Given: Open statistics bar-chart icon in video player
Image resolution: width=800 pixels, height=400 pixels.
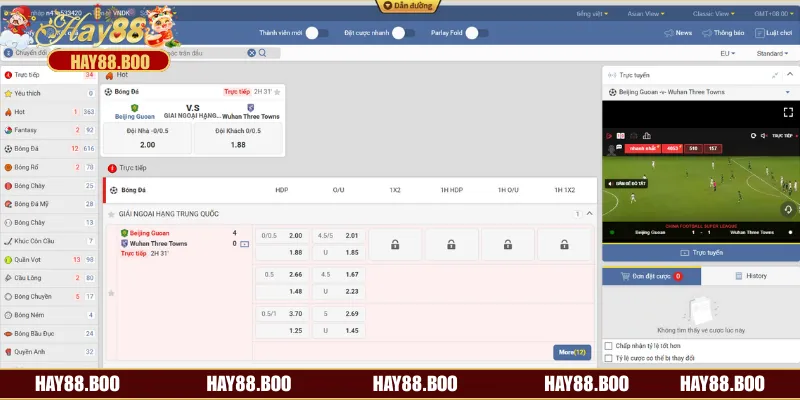Looking at the screenshot, I should 647,136.
